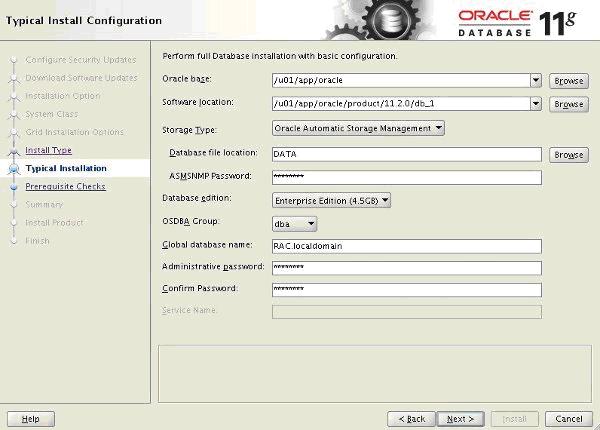The image size is (600, 430).
Task: Click the Storage Type label
Action: (x=189, y=130)
